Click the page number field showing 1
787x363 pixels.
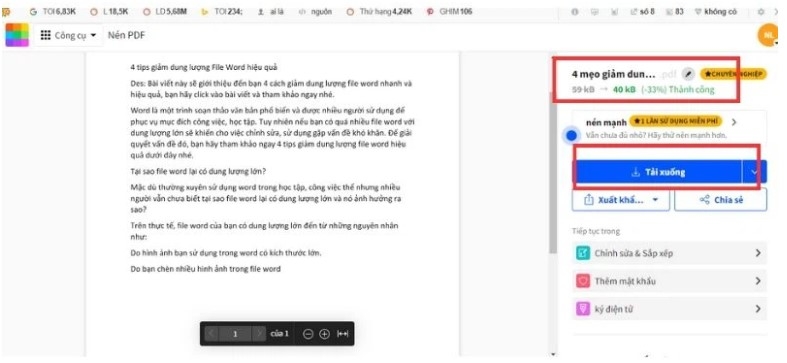235,333
